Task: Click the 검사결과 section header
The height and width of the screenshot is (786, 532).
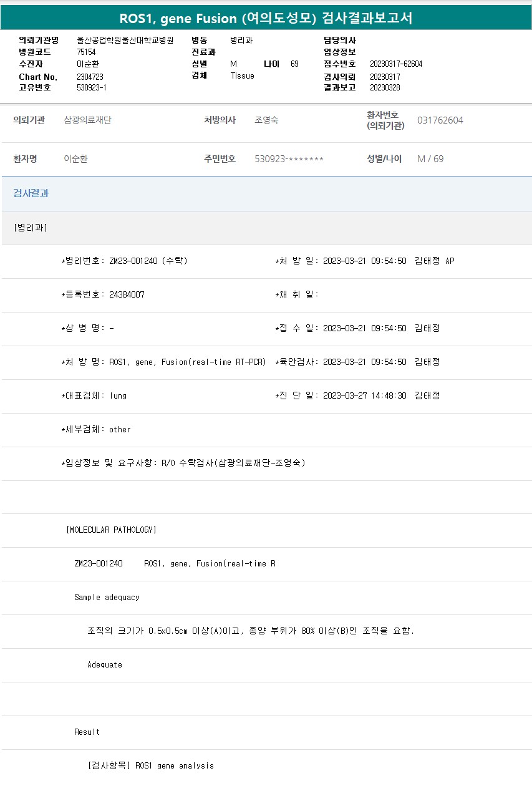Action: click(x=31, y=193)
